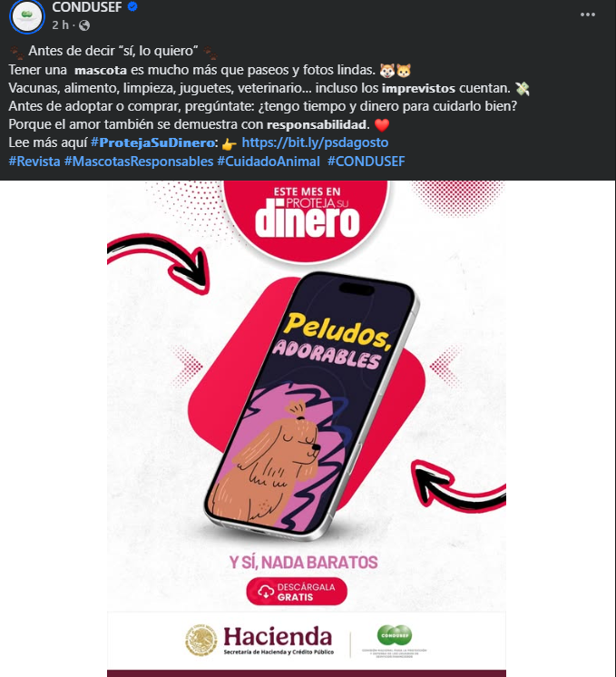The image size is (616, 677).
Task: Follow the bit.ly/psdagosto link
Action: pos(315,142)
